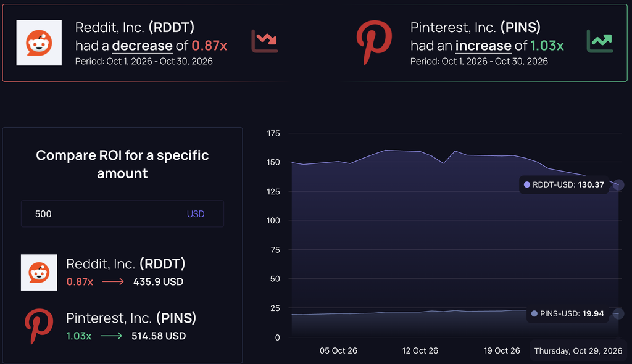Click the RDDT line endpoint marker on chart
The image size is (632, 364).
coord(618,184)
